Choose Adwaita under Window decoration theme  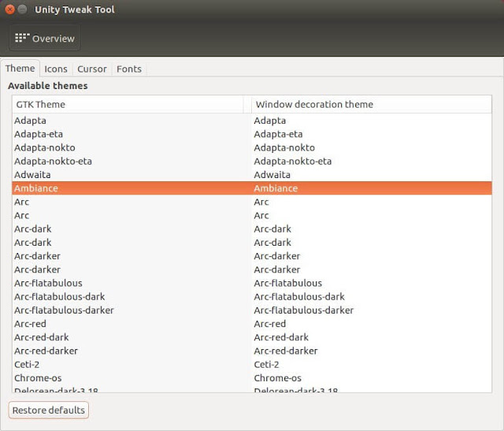[x=272, y=175]
